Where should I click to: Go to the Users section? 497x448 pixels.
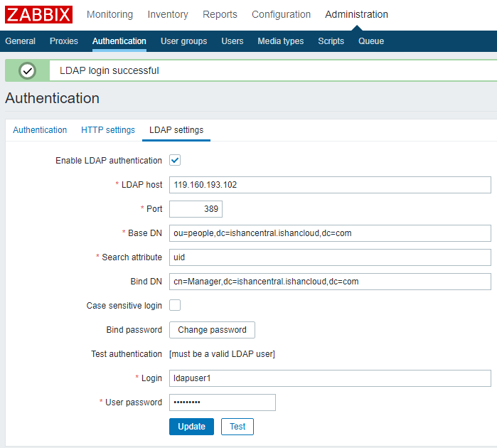(233, 41)
